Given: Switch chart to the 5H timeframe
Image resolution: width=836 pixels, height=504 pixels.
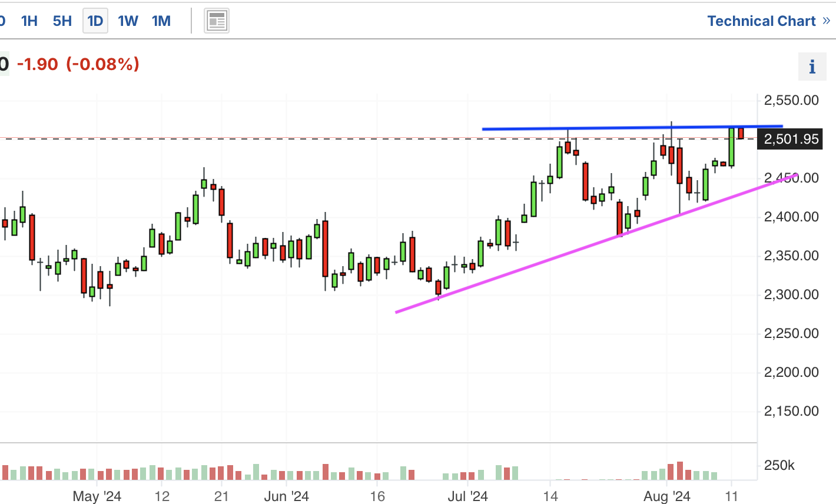Looking at the screenshot, I should (62, 21).
